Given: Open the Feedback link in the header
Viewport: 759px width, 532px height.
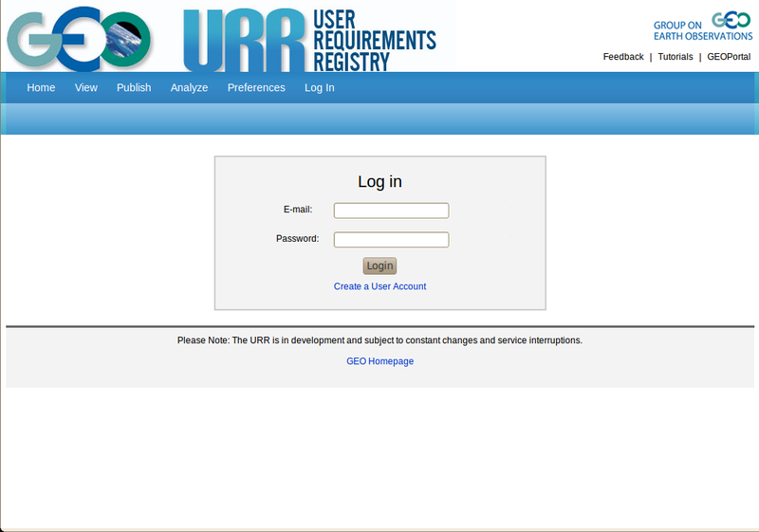Looking at the screenshot, I should (623, 57).
